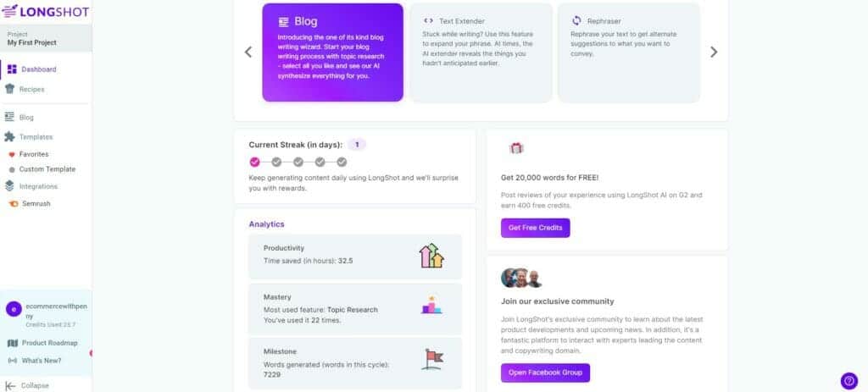Click the LongShot logo icon
This screenshot has height=392, width=868.
click(x=10, y=11)
